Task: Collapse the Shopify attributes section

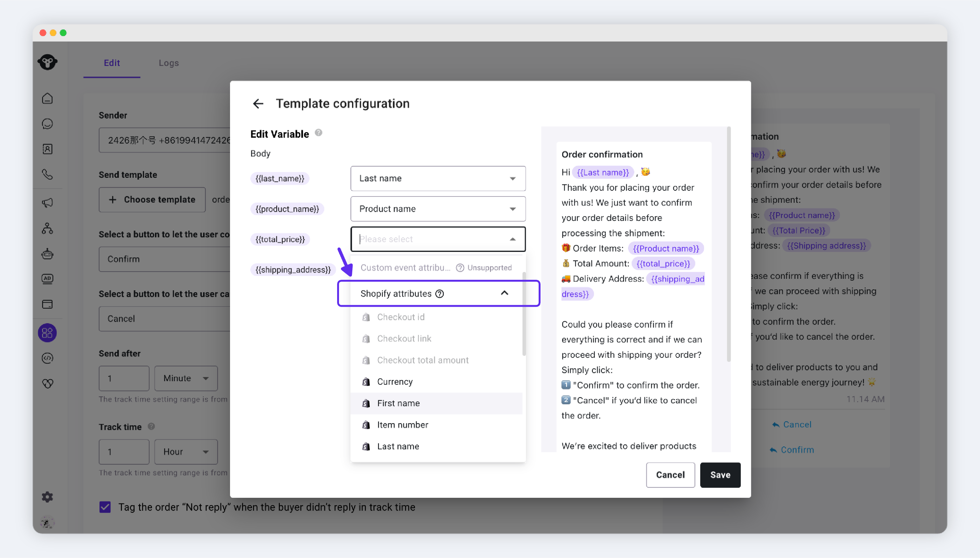Action: tap(504, 293)
